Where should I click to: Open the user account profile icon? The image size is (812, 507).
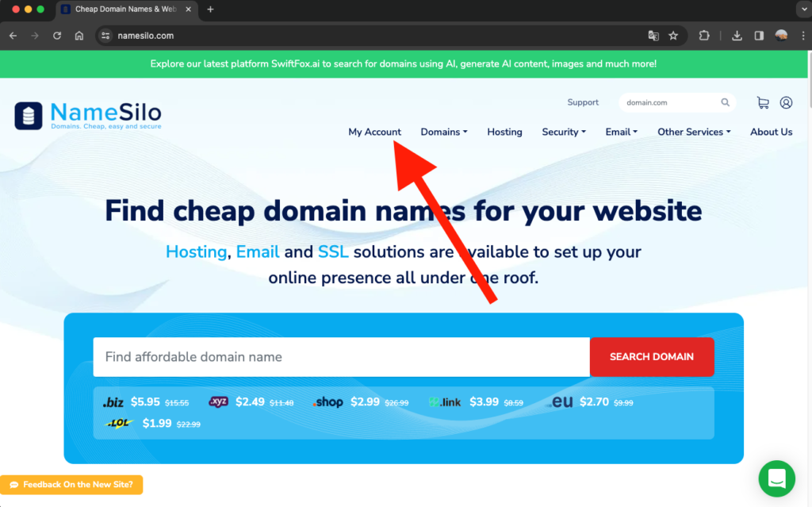786,102
